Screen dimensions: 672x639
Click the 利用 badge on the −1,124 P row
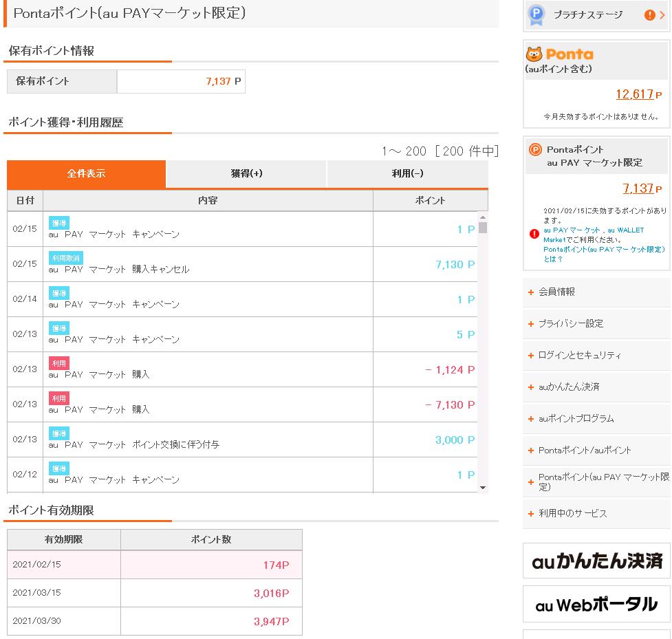[x=59, y=363]
